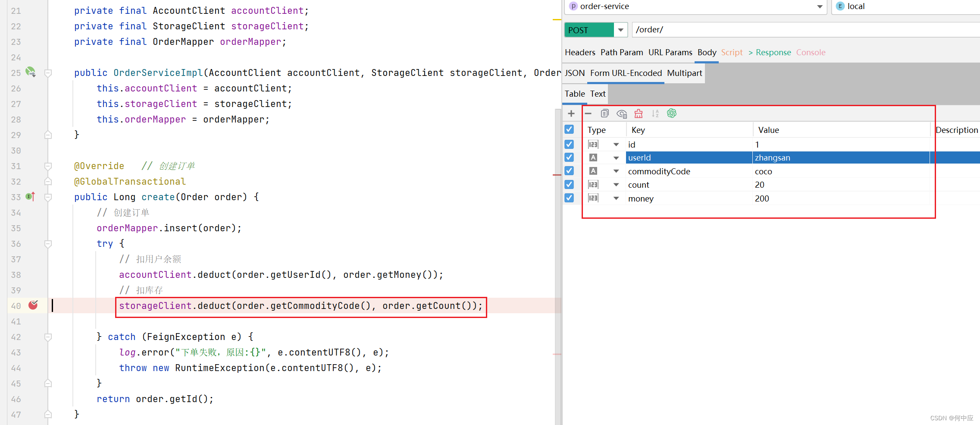Click the count value 20 cell
Viewport: 980px width, 425px height.
(x=841, y=185)
